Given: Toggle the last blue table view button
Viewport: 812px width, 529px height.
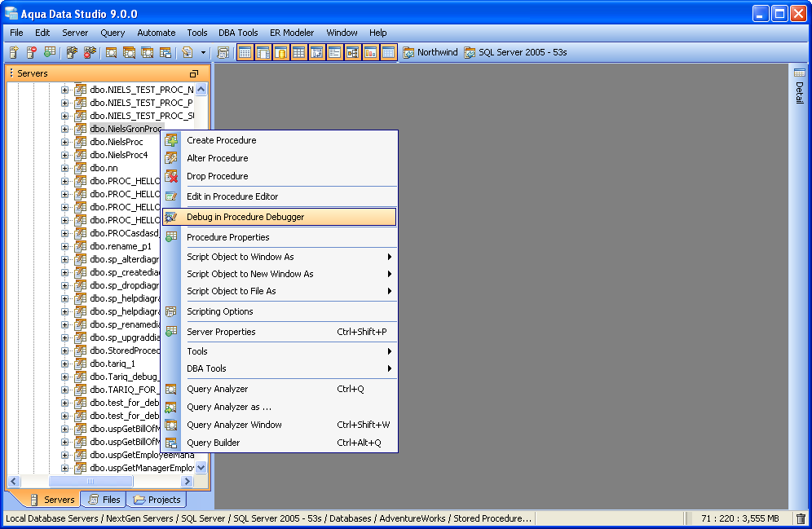Looking at the screenshot, I should (x=388, y=52).
